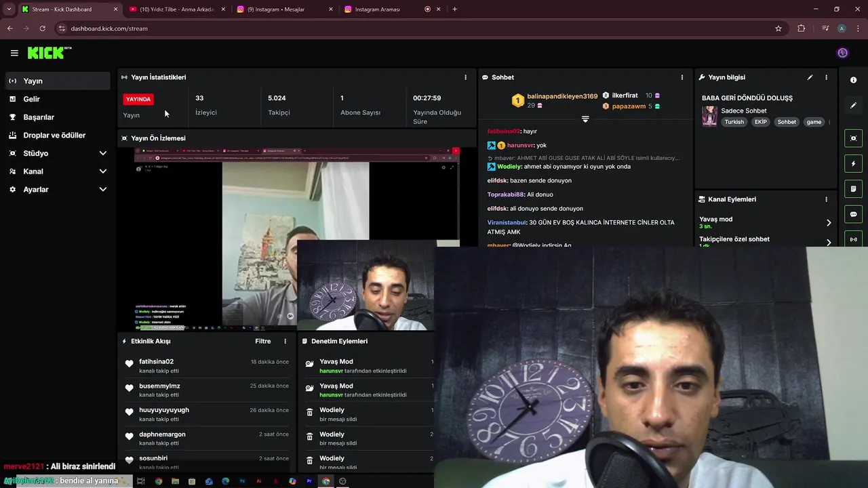
Task: Click the heart icon beside fatihsina02
Action: pyautogui.click(x=129, y=364)
